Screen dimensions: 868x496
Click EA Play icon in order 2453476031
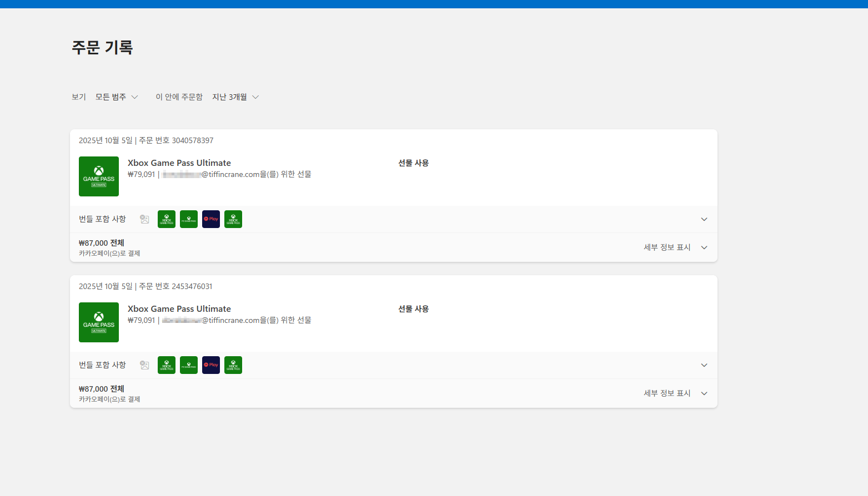(211, 365)
